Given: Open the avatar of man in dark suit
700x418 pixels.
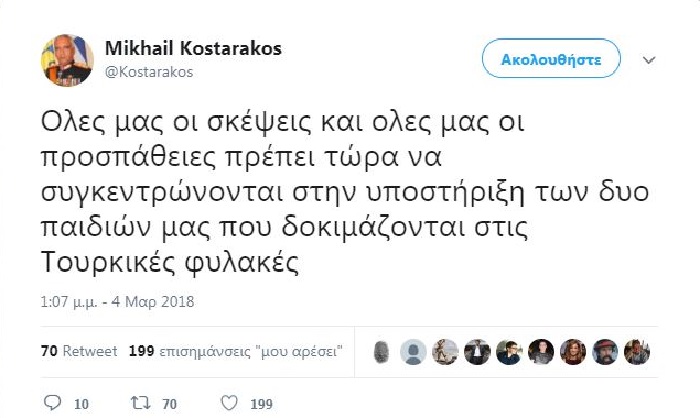Looking at the screenshot, I should coord(478,352).
